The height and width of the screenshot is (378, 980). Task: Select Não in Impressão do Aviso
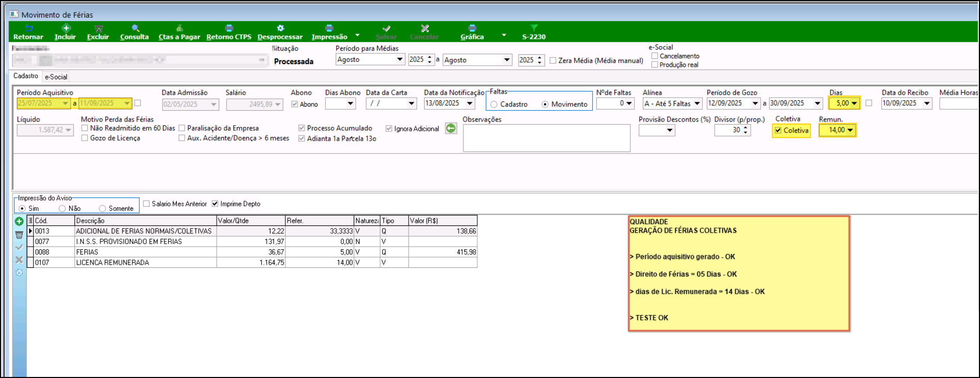pyautogui.click(x=62, y=208)
